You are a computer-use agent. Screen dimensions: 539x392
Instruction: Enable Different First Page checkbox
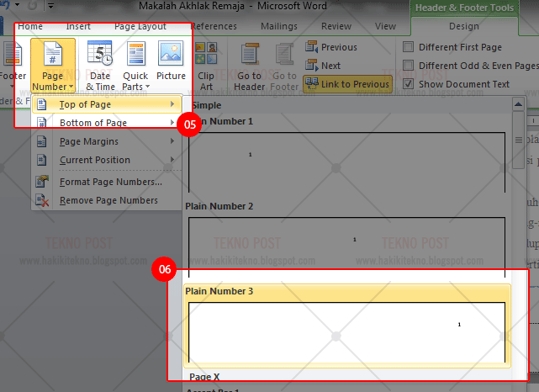(408, 47)
